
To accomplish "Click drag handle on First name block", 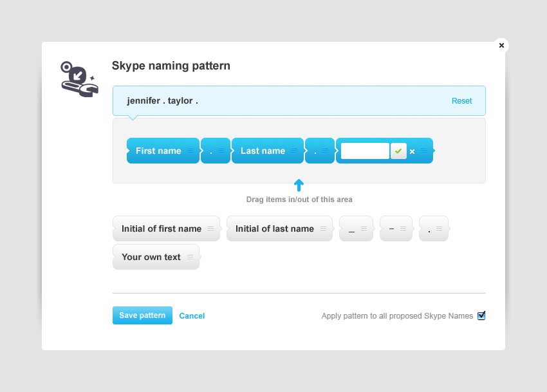I will coord(190,151).
